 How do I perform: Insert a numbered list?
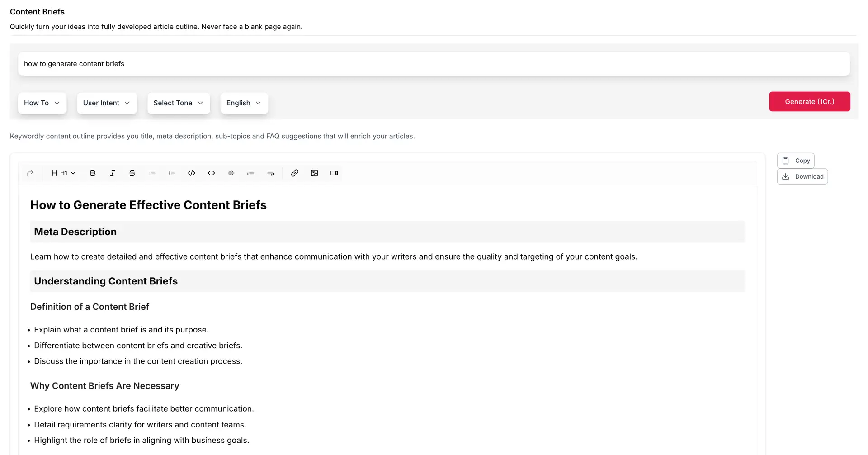click(172, 173)
